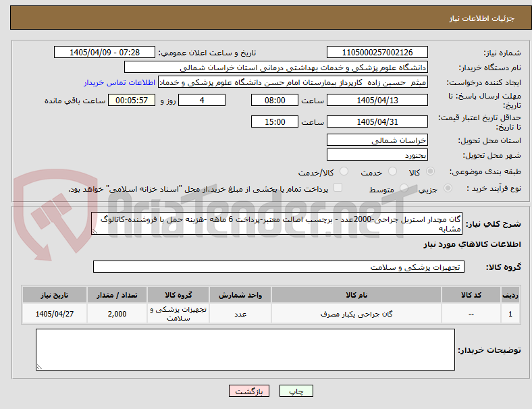Click the need number field 1105000257002126
The width and height of the screenshot is (532, 409).
[x=377, y=52]
